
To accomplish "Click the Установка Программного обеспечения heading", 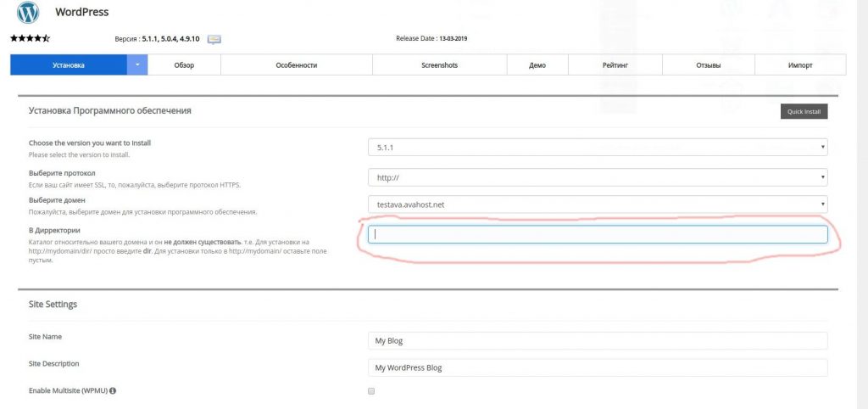I will point(109,111).
